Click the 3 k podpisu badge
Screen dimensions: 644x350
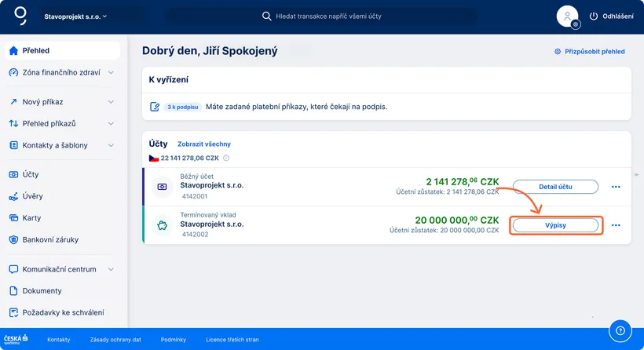[x=183, y=107]
